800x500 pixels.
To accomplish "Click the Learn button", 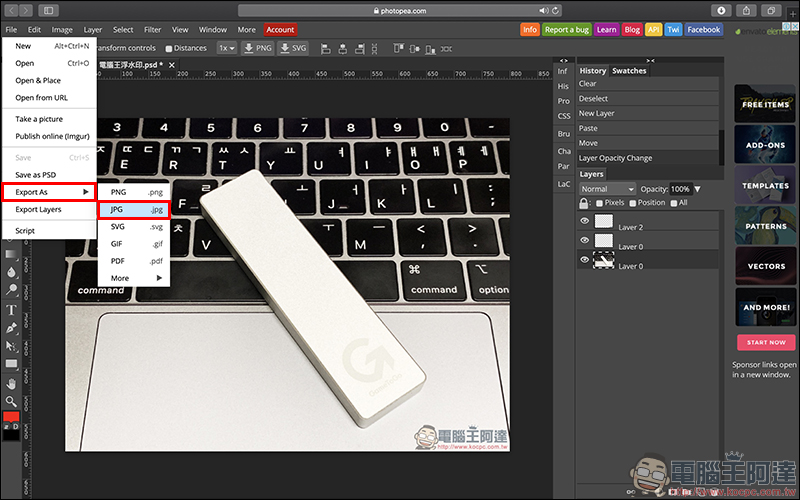I will 606,30.
